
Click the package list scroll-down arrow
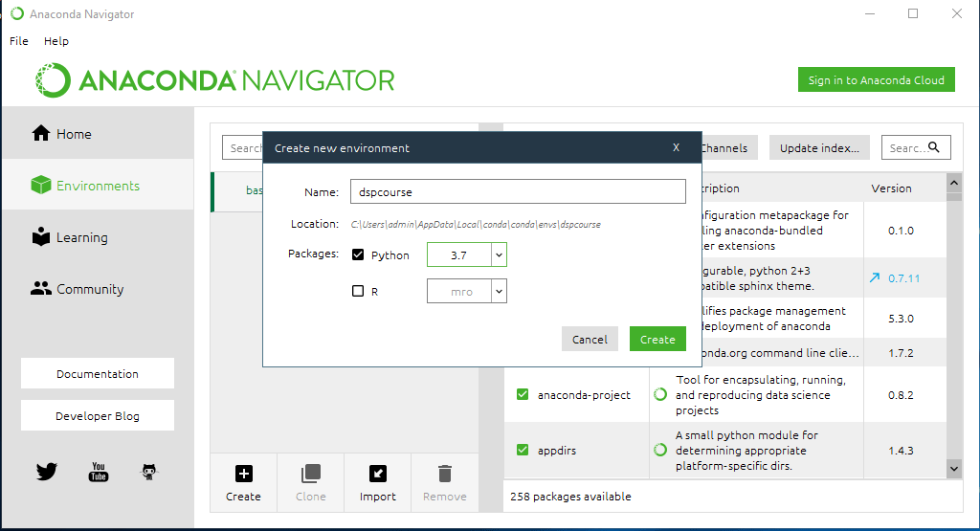point(954,469)
